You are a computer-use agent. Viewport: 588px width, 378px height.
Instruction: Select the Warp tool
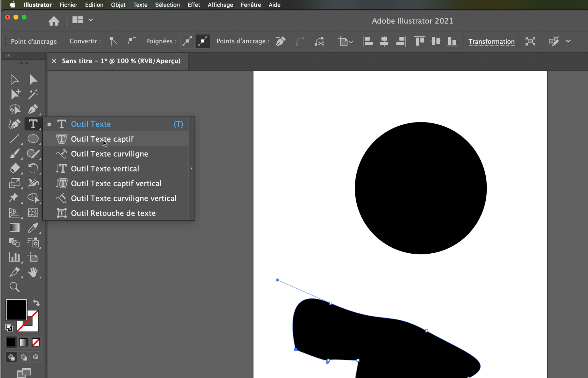point(33,183)
